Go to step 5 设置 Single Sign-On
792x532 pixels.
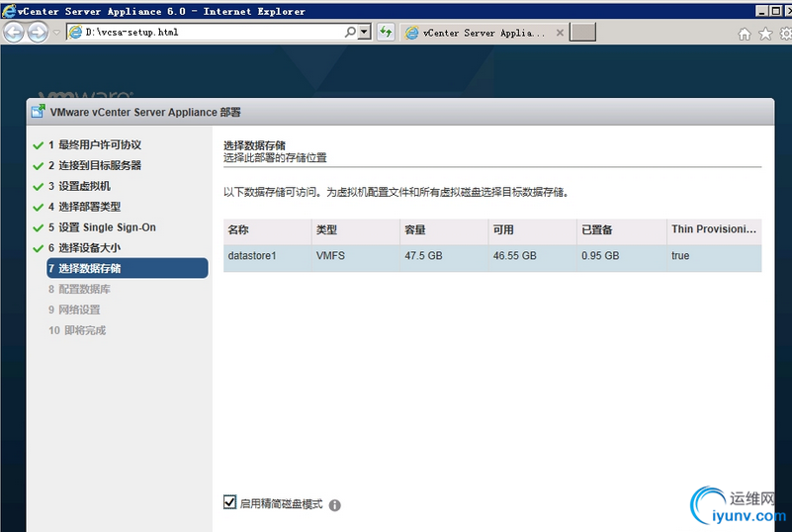[102, 227]
